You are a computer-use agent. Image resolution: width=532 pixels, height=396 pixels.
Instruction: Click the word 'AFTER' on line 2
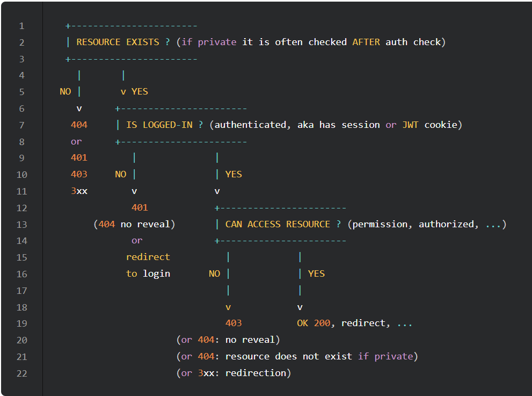coord(366,42)
